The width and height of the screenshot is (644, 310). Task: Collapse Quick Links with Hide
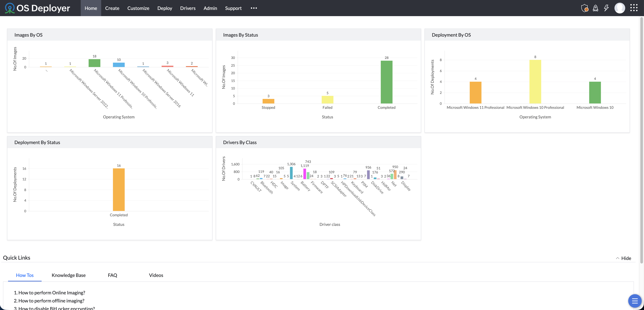coord(624,258)
